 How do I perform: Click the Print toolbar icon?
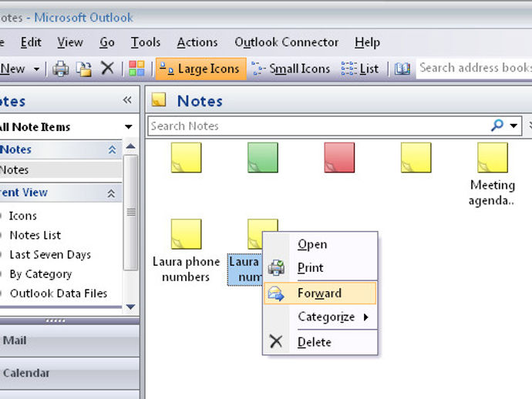pyautogui.click(x=61, y=69)
